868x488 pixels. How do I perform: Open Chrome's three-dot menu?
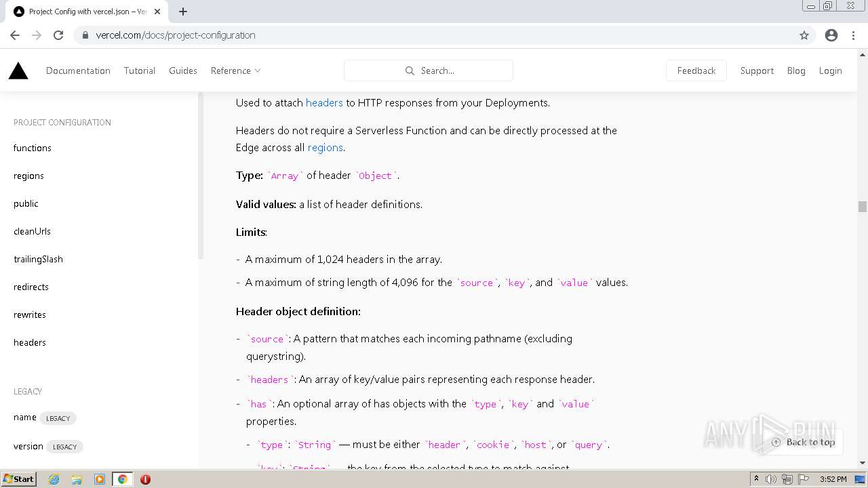(x=854, y=35)
